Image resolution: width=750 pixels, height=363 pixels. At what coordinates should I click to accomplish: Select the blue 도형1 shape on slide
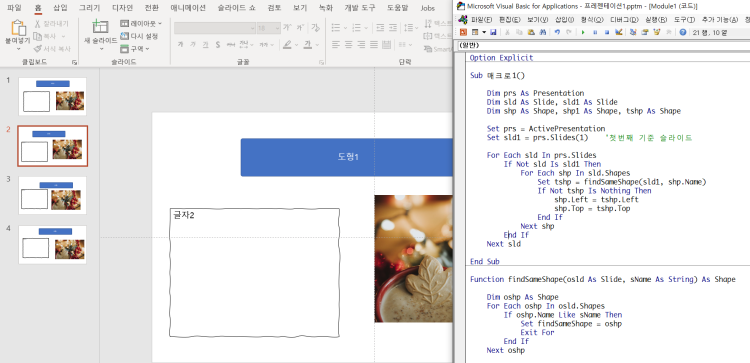[x=347, y=157]
